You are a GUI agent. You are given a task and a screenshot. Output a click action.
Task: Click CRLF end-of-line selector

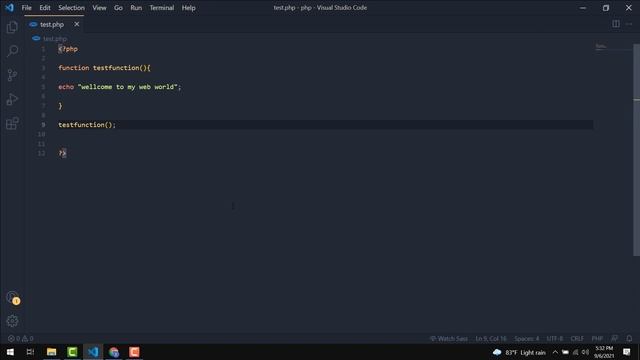577,338
